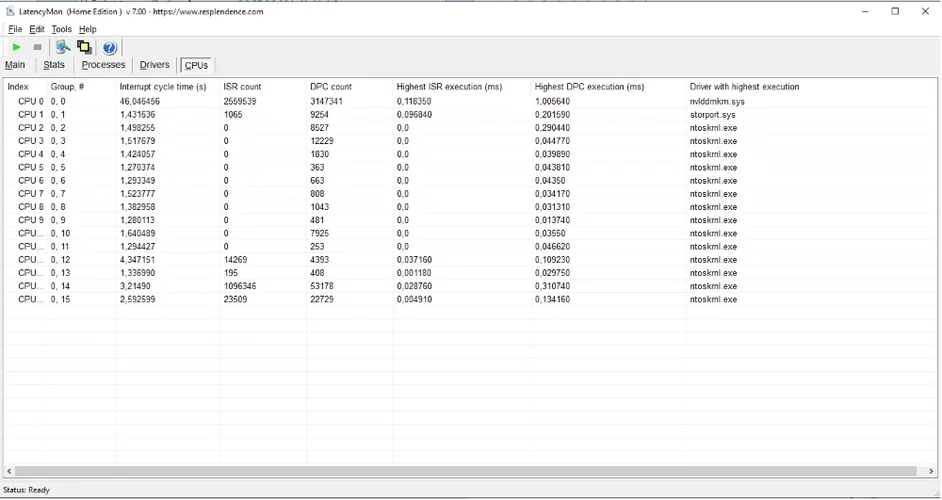Click the LatencyMon title bar app icon
This screenshot has width=942, height=500.
11,11
